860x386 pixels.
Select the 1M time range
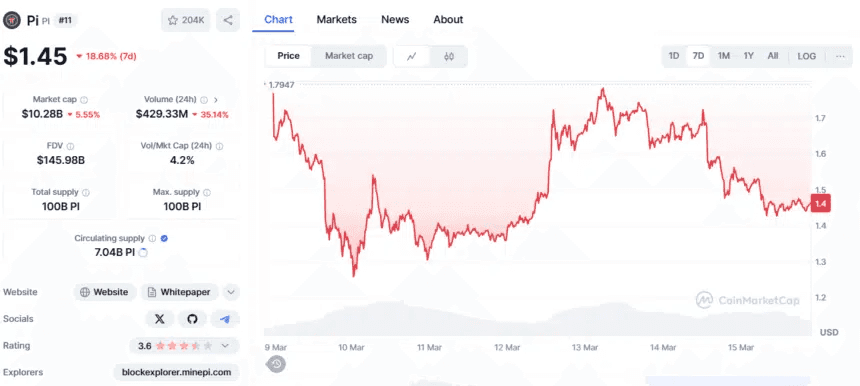click(723, 56)
